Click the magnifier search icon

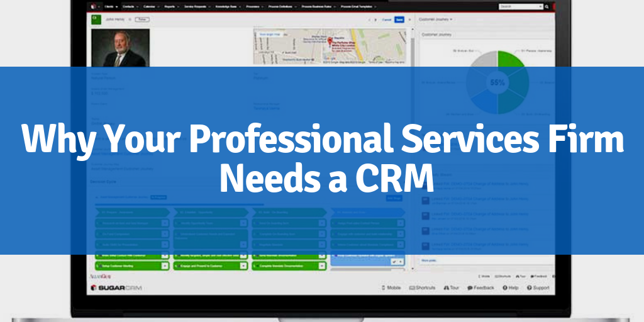[547, 7]
